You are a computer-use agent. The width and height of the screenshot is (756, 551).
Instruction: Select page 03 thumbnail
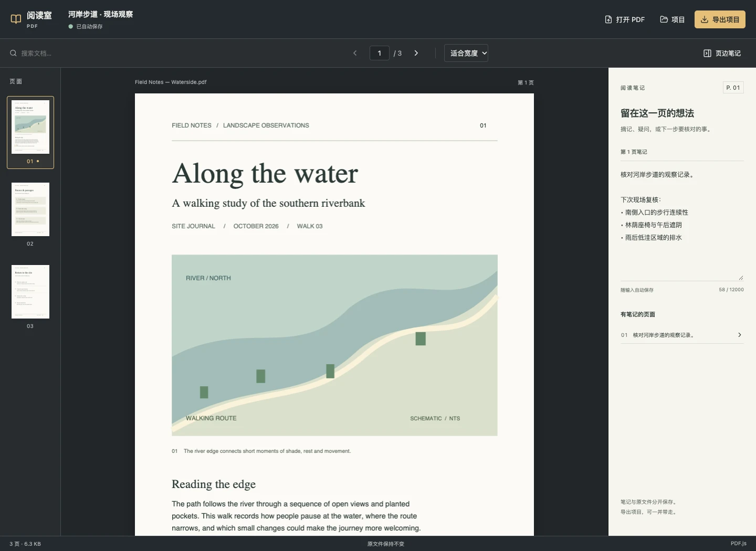click(x=30, y=297)
